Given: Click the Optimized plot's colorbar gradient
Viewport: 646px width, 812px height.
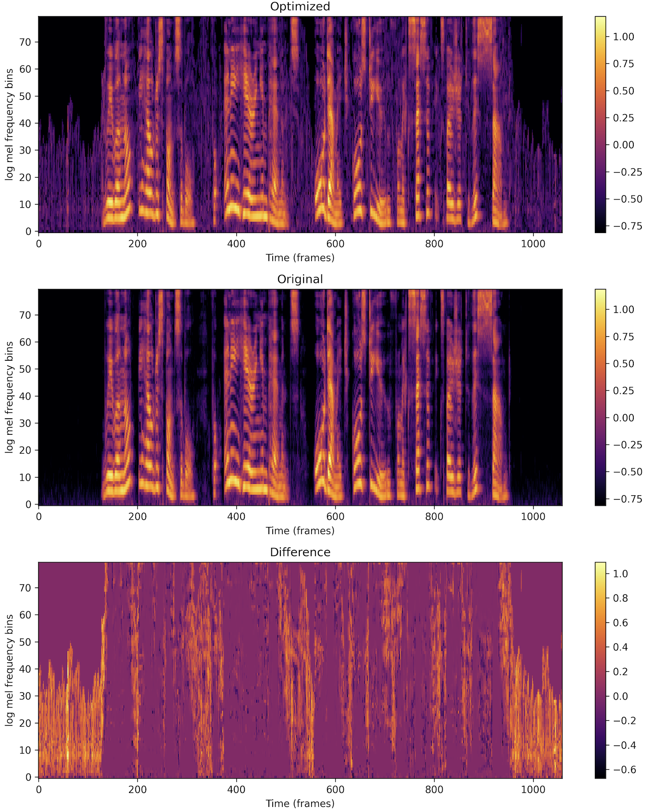Looking at the screenshot, I should tap(600, 124).
